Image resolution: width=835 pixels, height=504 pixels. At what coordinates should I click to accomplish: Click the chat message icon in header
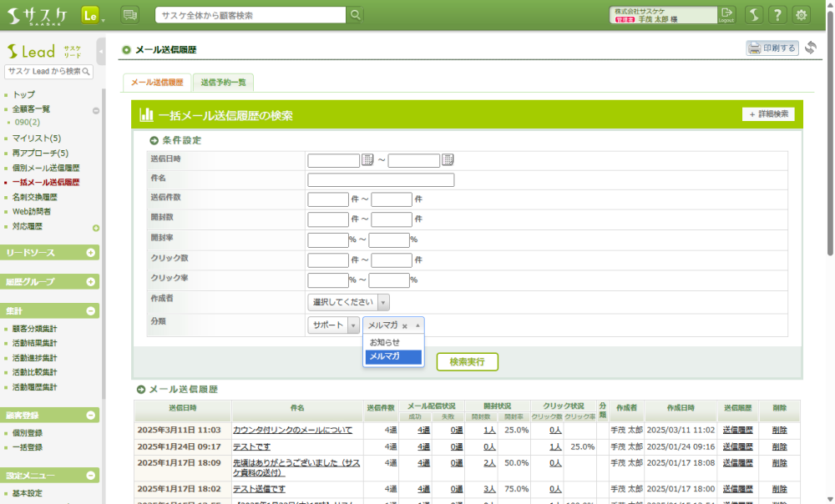coord(129,15)
